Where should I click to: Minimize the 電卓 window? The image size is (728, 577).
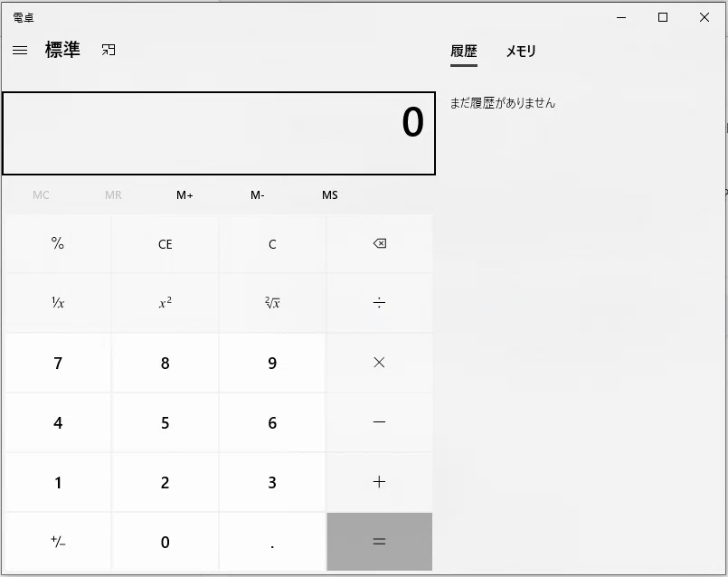[621, 18]
